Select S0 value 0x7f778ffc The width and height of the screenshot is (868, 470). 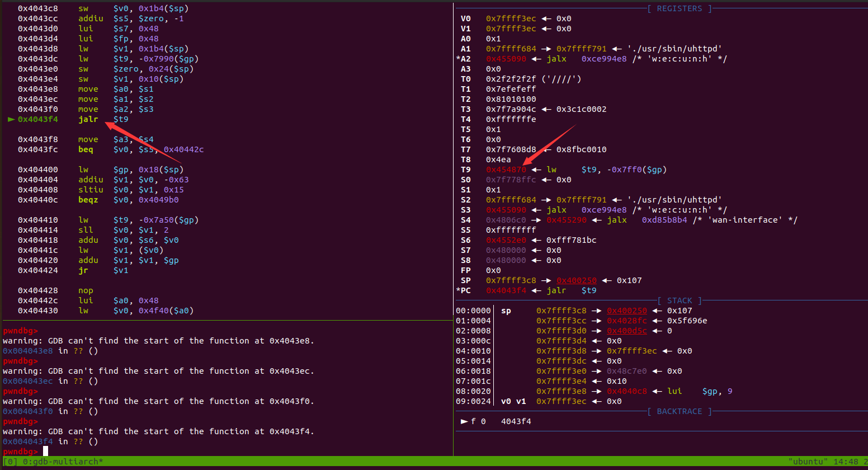[511, 180]
